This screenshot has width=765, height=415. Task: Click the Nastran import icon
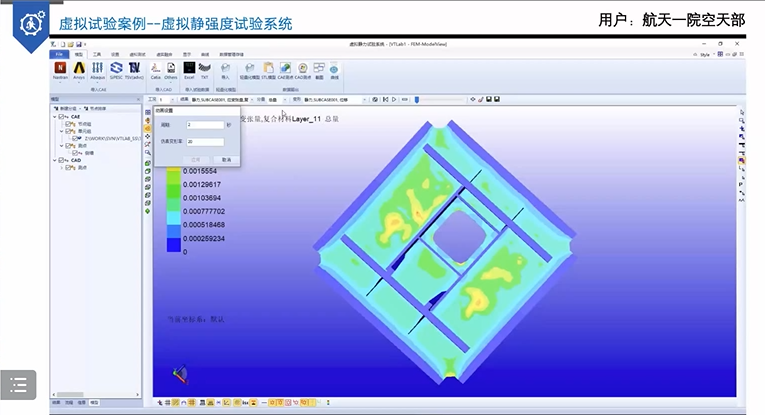tap(59, 70)
